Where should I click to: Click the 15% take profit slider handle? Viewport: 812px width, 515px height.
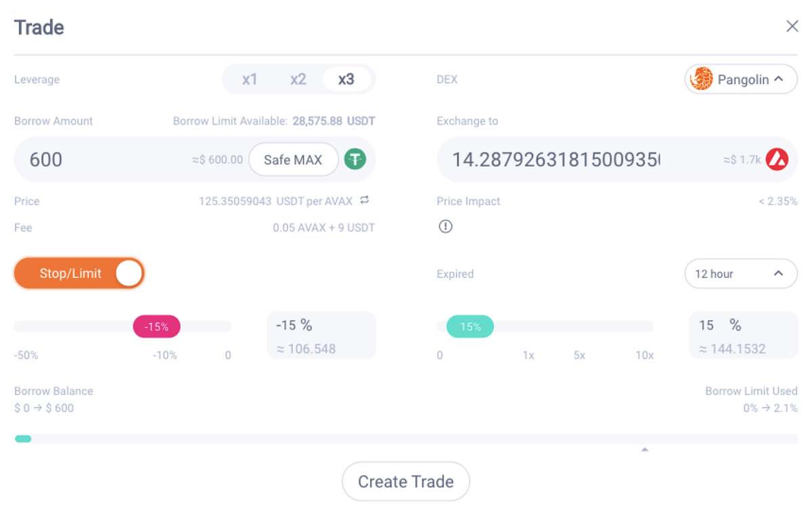pos(469,326)
